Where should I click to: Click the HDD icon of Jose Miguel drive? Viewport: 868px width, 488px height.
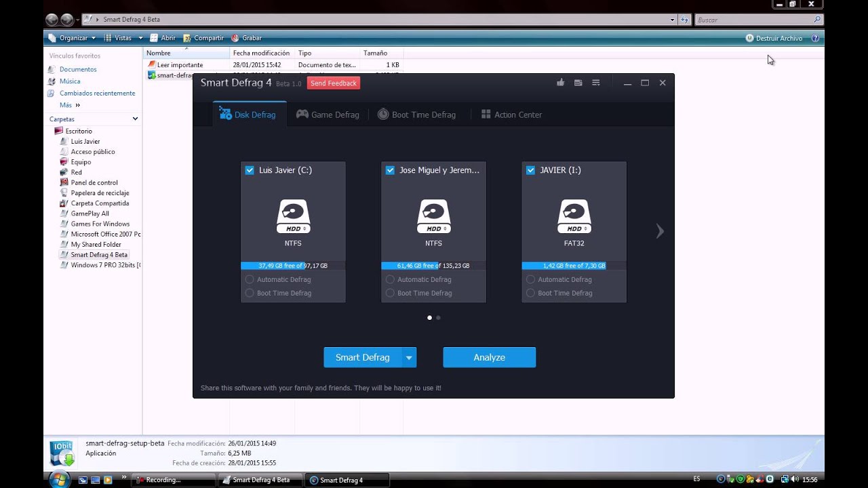[x=433, y=217]
